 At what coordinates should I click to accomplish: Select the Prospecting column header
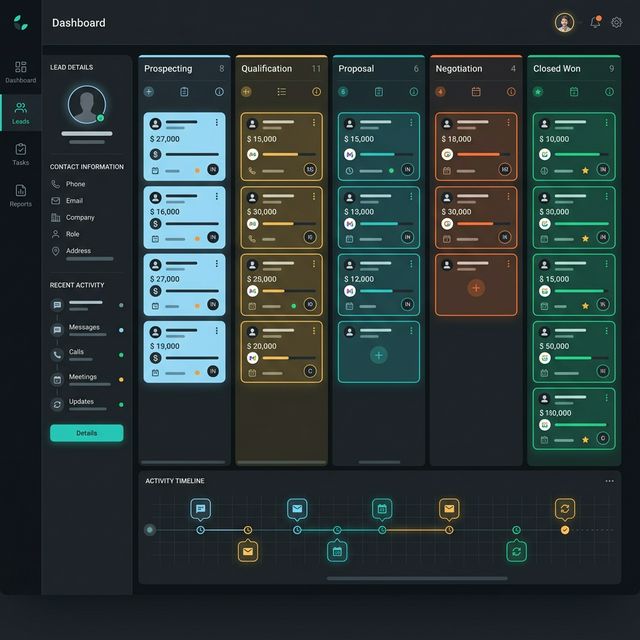[184, 69]
